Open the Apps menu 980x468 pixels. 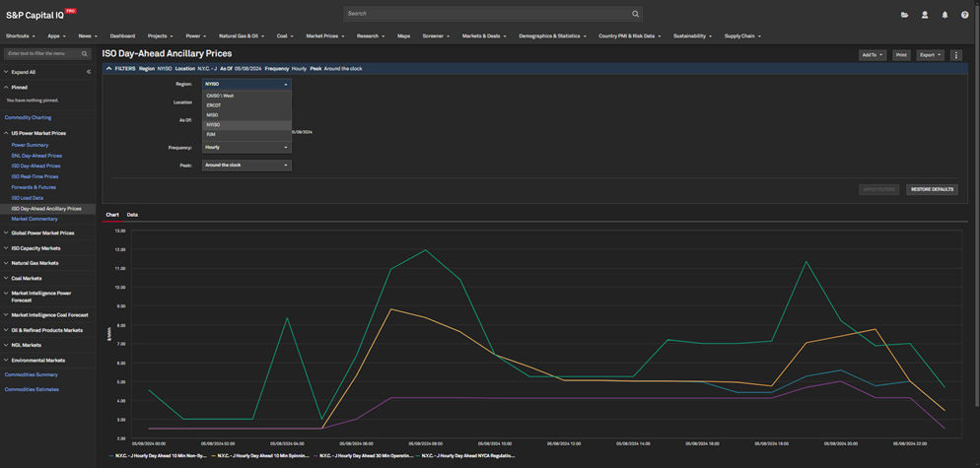tap(56, 36)
